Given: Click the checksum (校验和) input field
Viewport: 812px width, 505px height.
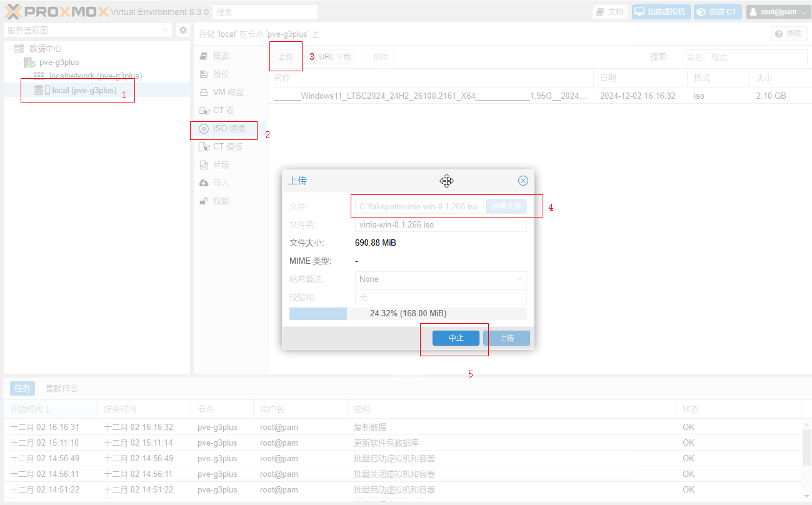Looking at the screenshot, I should tap(441, 297).
